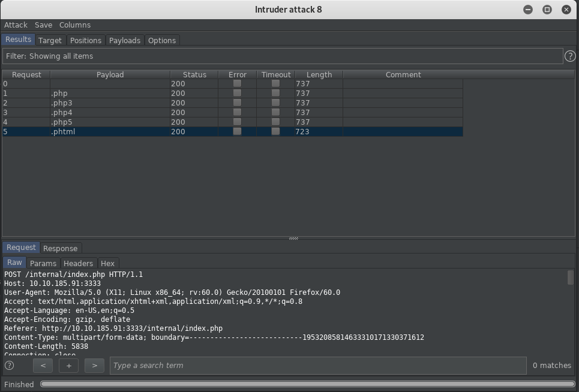The width and height of the screenshot is (579, 392).
Task: Toggle Error checkbox for .php3 payload row
Action: pos(237,103)
